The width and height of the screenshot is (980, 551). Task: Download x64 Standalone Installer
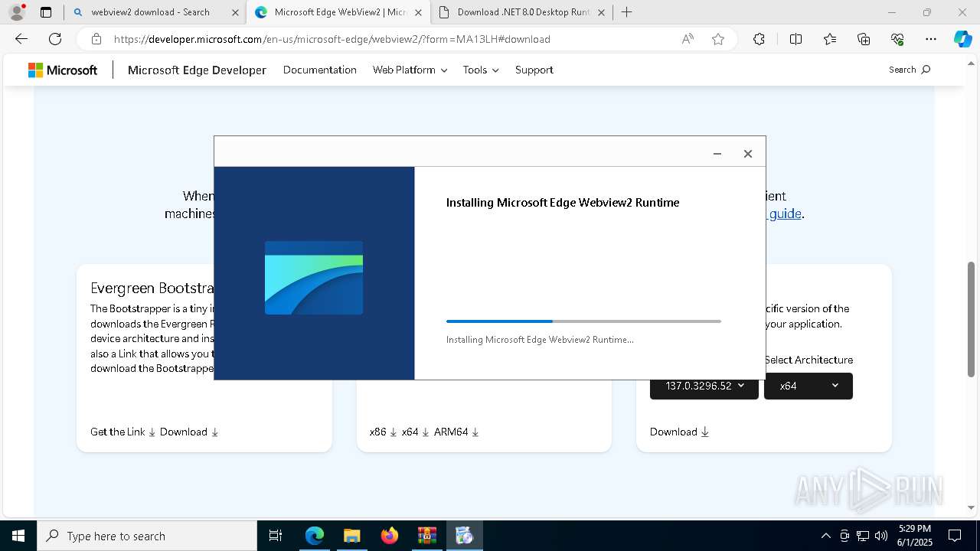416,432
